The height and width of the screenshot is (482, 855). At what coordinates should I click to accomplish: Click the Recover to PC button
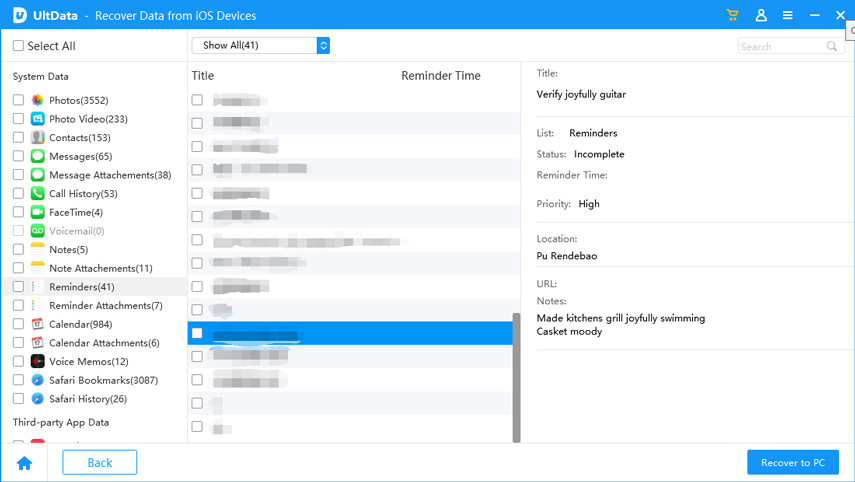792,463
